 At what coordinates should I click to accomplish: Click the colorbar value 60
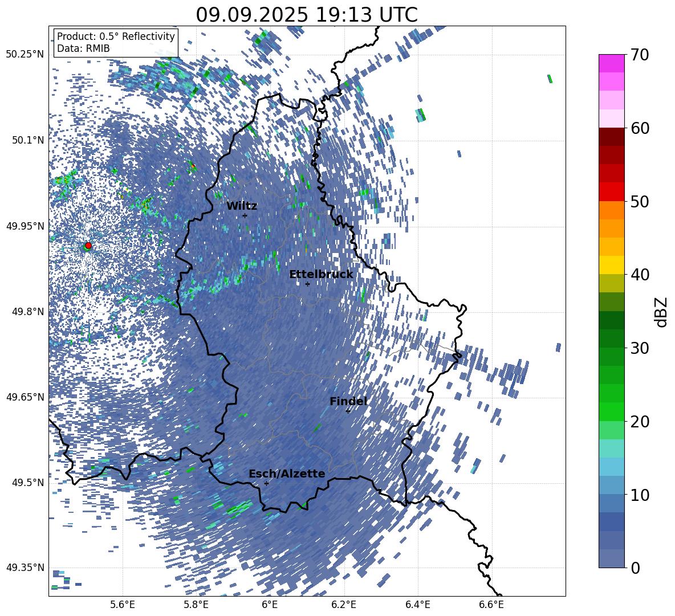tap(640, 128)
